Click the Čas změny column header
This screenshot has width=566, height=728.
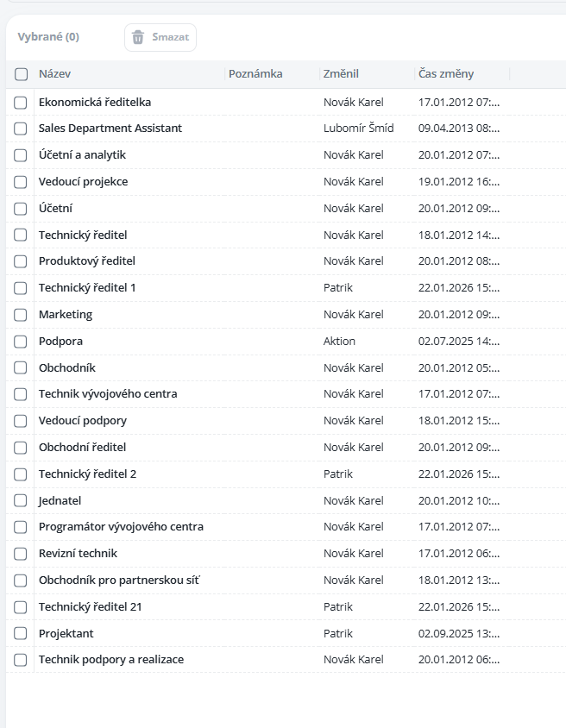[x=446, y=74]
